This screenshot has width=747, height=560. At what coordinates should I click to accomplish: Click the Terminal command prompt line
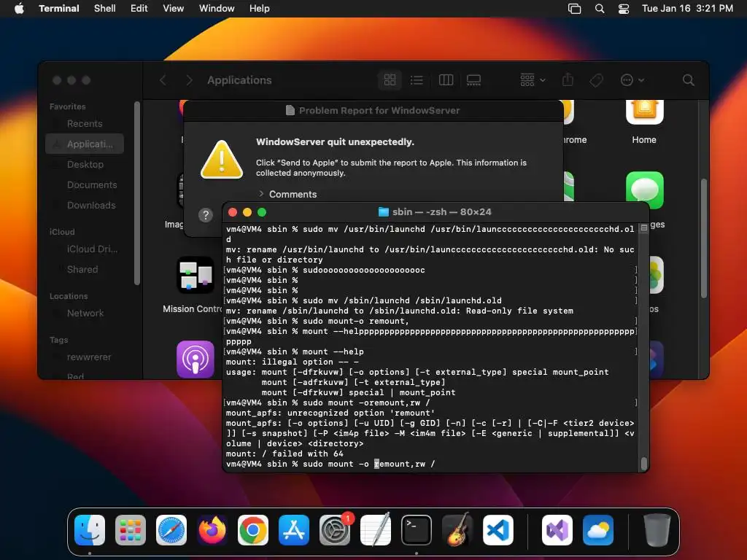point(330,464)
